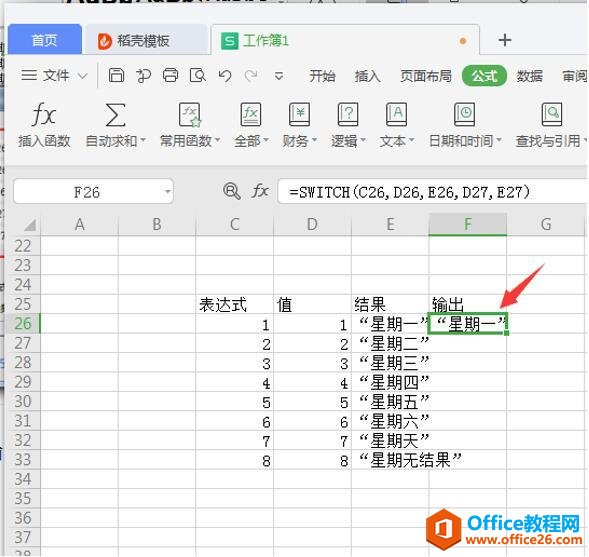Open the 公式 ribbon tab
This screenshot has width=589, height=557.
click(x=484, y=76)
